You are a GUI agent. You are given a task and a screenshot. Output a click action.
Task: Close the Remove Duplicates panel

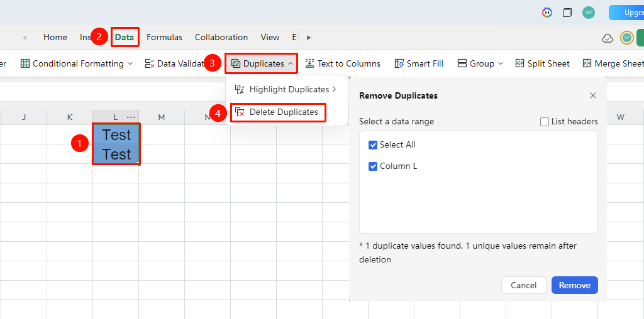592,95
